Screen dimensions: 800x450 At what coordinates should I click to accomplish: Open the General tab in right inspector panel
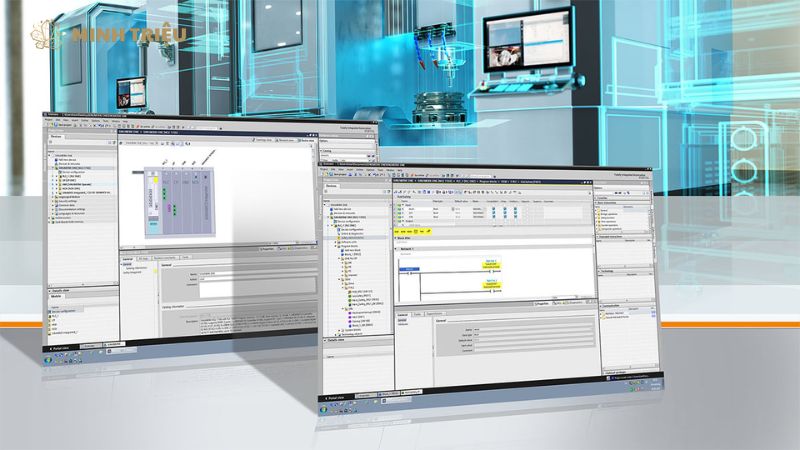pos(402,314)
